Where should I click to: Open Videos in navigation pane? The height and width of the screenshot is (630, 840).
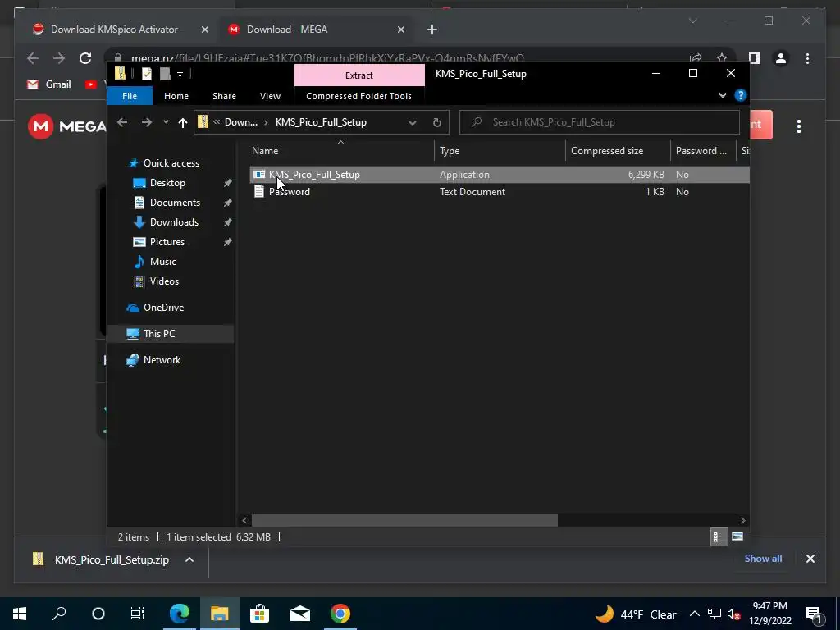(x=164, y=281)
